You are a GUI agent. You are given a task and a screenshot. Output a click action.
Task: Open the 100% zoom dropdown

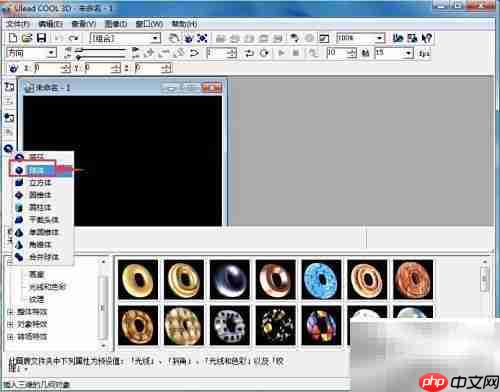coord(360,38)
